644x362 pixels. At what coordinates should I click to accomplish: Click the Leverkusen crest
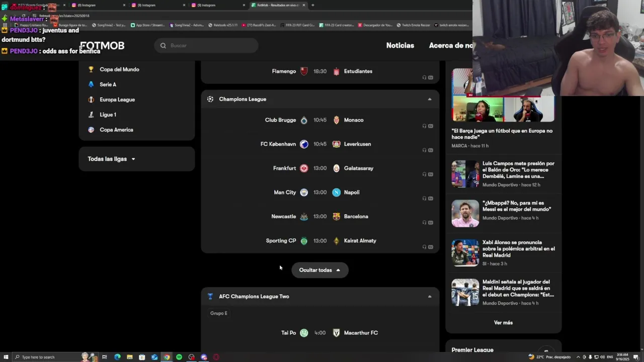point(336,144)
